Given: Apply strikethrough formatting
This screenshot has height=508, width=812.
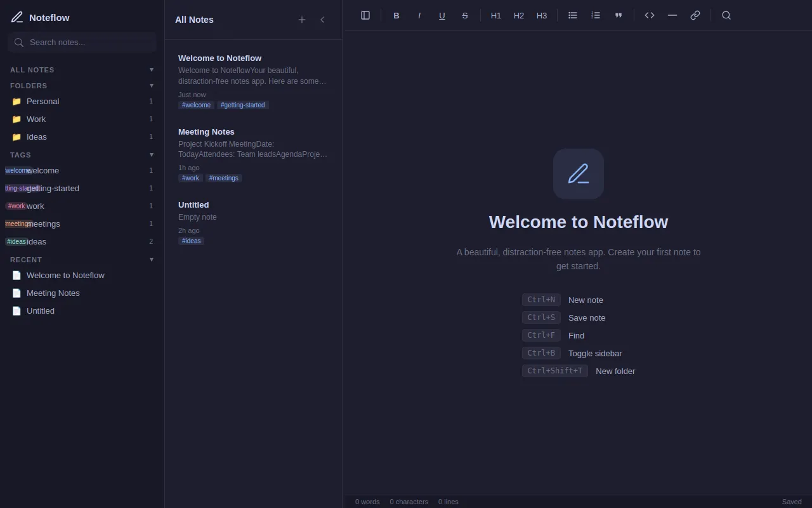Looking at the screenshot, I should click(465, 15).
